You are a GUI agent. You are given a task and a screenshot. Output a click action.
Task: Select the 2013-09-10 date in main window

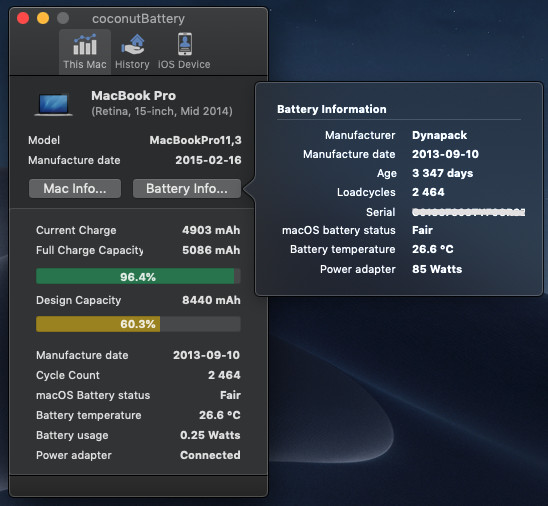pos(207,355)
